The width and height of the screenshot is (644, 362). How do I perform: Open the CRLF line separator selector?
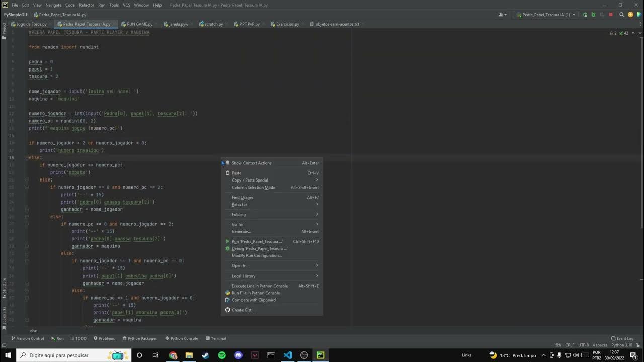[x=570, y=345]
